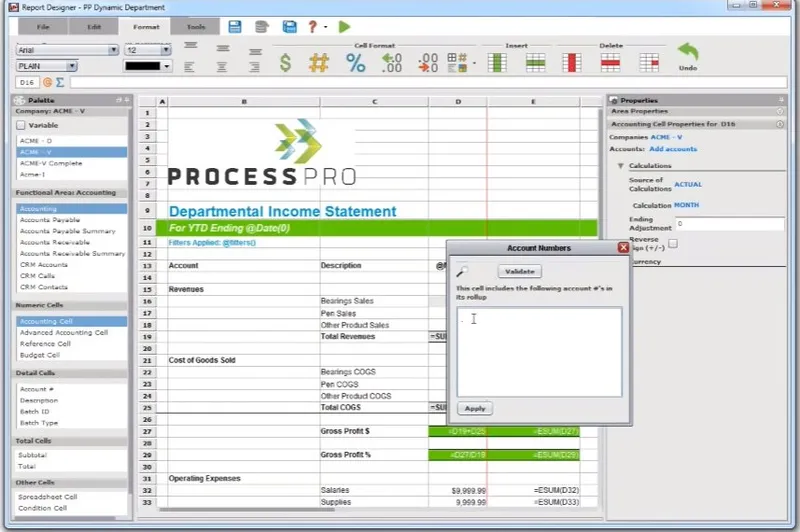
Task: Click the decimal places icon with green arrow
Action: [x=392, y=63]
